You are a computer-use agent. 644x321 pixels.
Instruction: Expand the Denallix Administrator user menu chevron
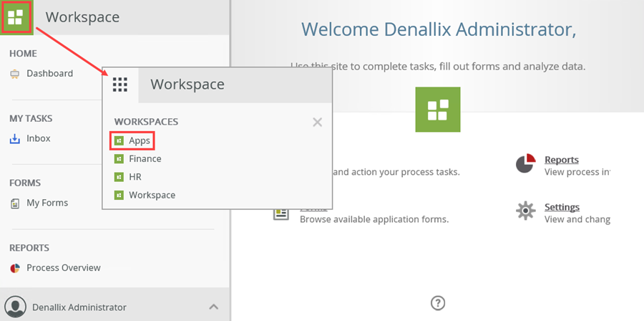213,307
